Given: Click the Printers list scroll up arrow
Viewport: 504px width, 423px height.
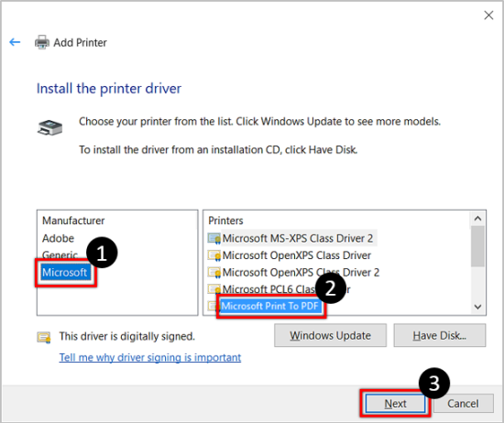Looking at the screenshot, I should pyautogui.click(x=477, y=219).
